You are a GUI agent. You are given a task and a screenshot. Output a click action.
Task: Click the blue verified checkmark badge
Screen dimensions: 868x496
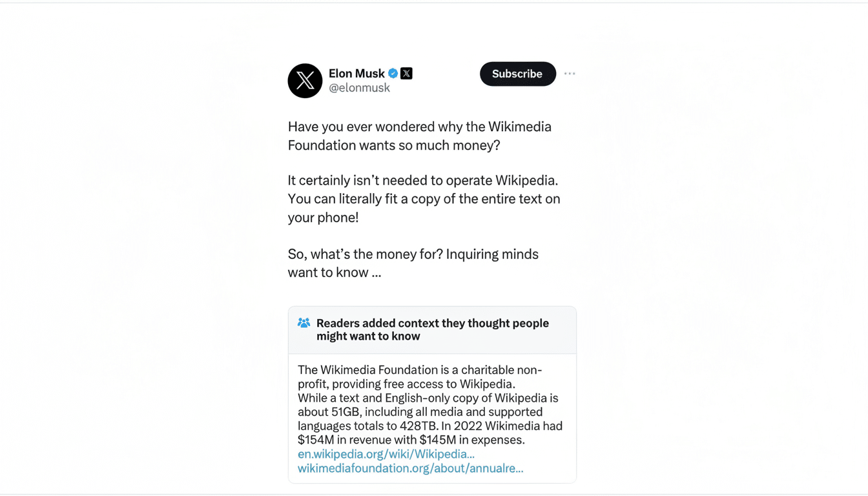tap(393, 73)
